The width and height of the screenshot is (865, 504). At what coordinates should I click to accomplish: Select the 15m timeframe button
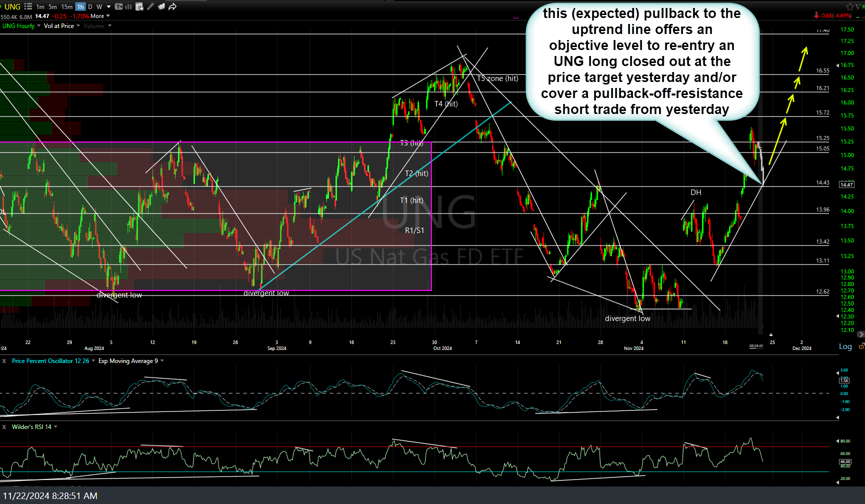[x=66, y=6]
